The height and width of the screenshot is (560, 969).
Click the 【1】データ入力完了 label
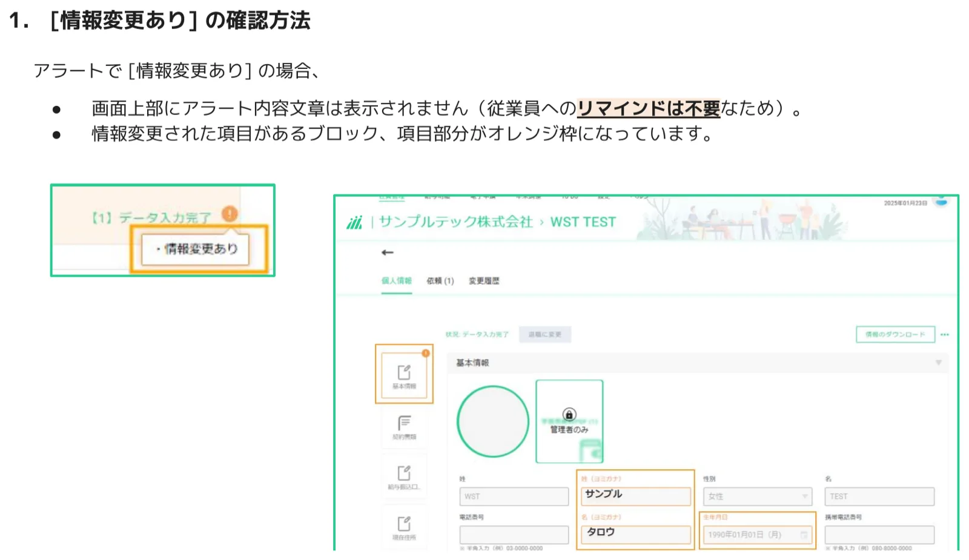(151, 217)
